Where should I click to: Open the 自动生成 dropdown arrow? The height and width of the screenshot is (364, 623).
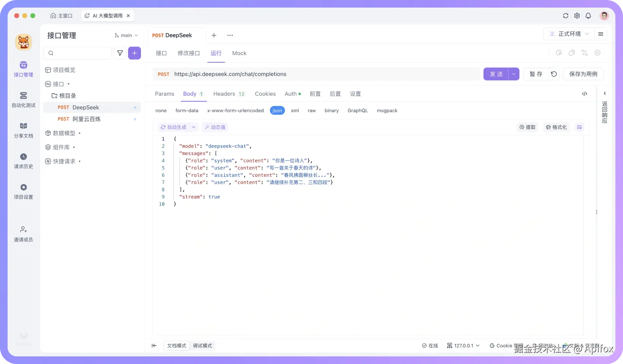[194, 127]
